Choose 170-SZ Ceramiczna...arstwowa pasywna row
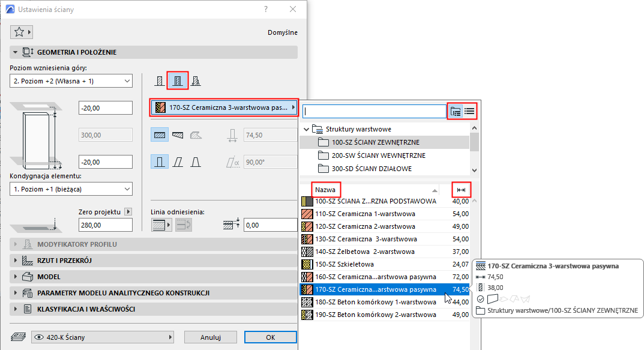Screen dimensions: 644x350 385,289
